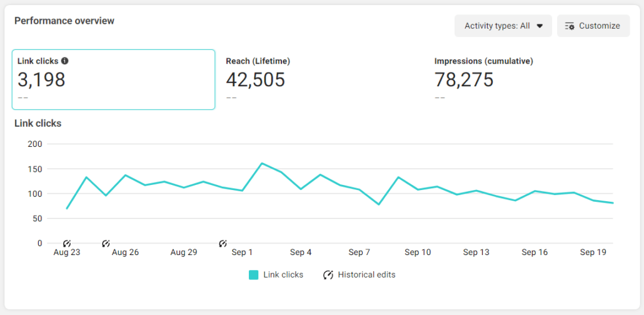Click the teal Link clicks legend swatch

tap(253, 275)
